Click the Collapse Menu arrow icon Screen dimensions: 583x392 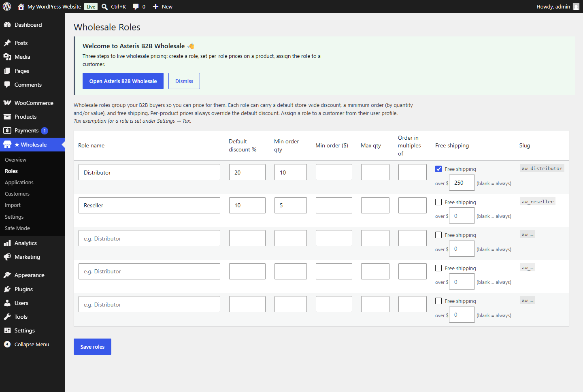pyautogui.click(x=7, y=344)
